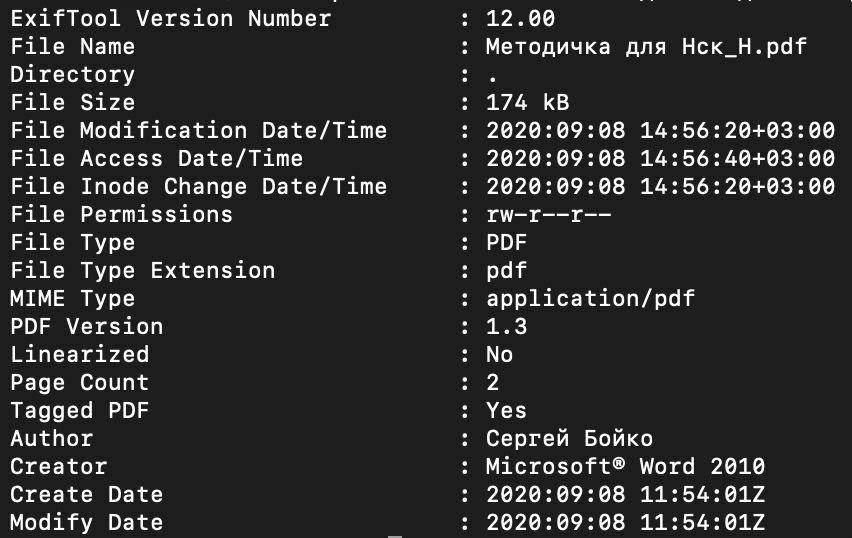Click the File Size value 174 kB
This screenshot has width=852, height=538.
pyautogui.click(x=527, y=103)
